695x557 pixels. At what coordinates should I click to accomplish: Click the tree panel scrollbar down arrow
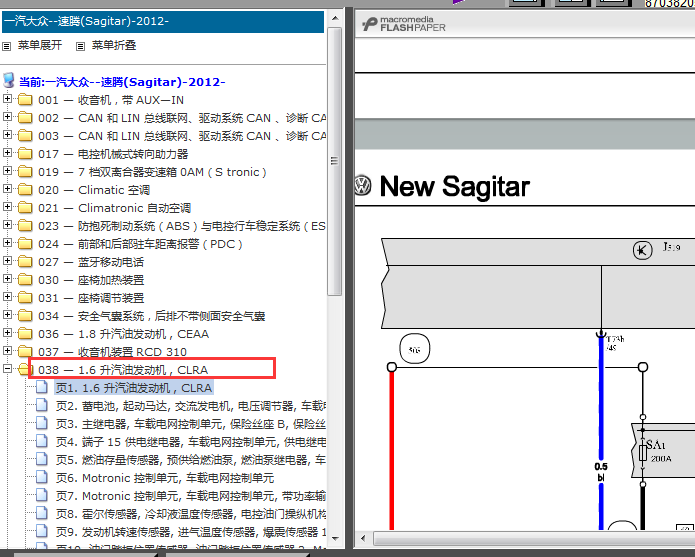click(335, 539)
